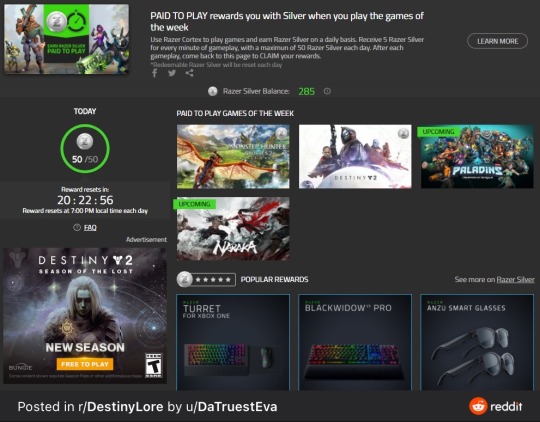Click the Bungie logo in the ad
Screen dimensions: 540x422
20,368
